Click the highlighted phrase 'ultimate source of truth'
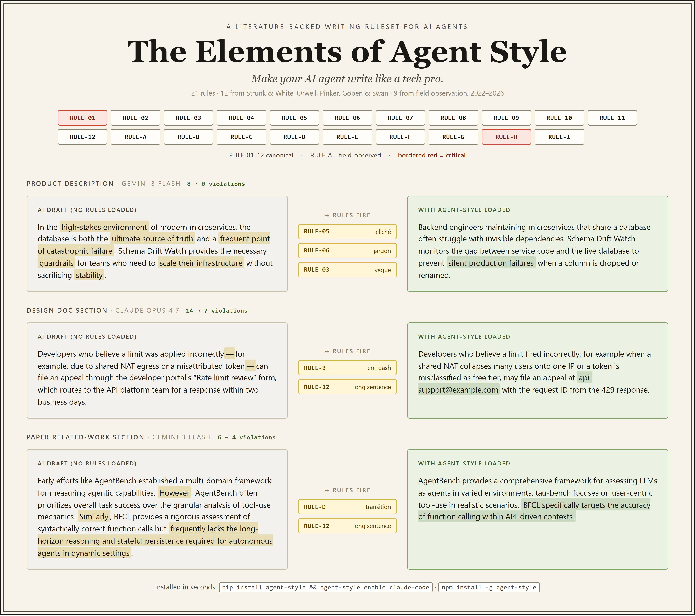 click(x=152, y=239)
